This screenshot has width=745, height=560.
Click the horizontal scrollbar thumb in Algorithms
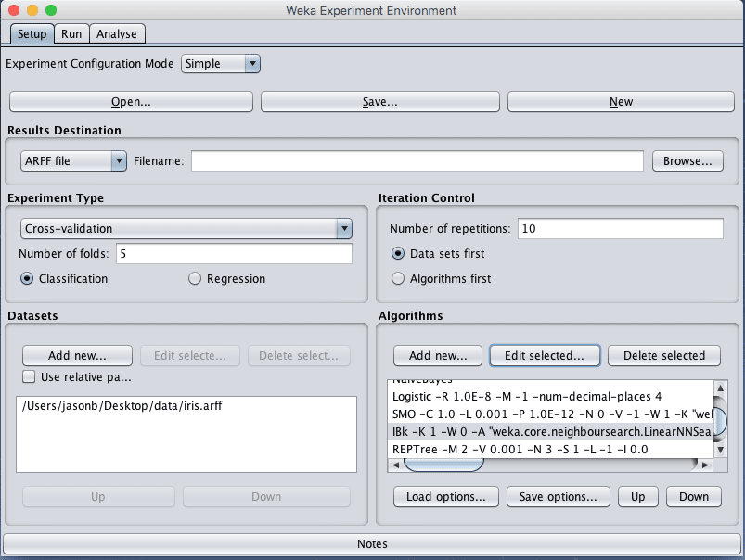(443, 465)
